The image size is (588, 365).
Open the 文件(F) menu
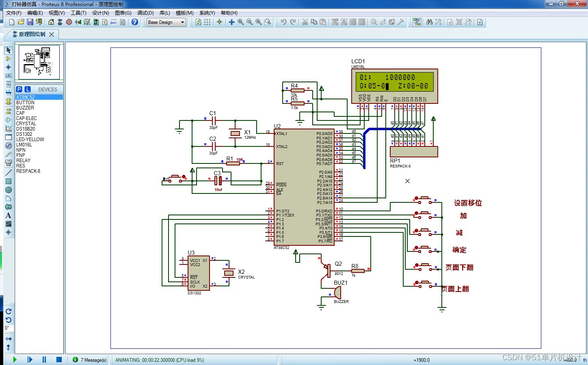click(14, 13)
